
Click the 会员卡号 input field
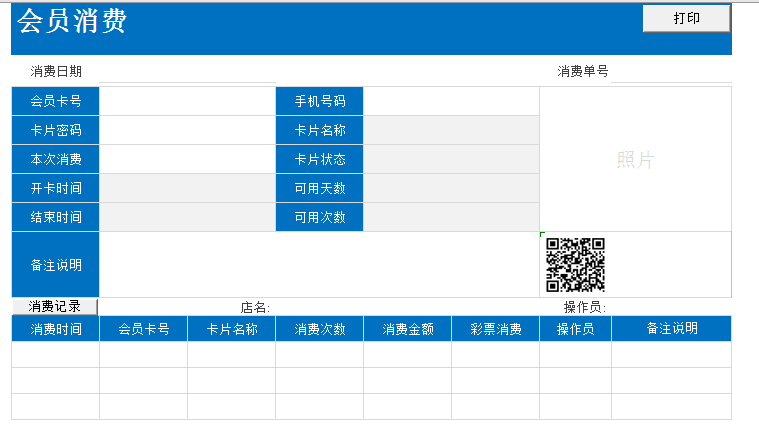point(187,101)
